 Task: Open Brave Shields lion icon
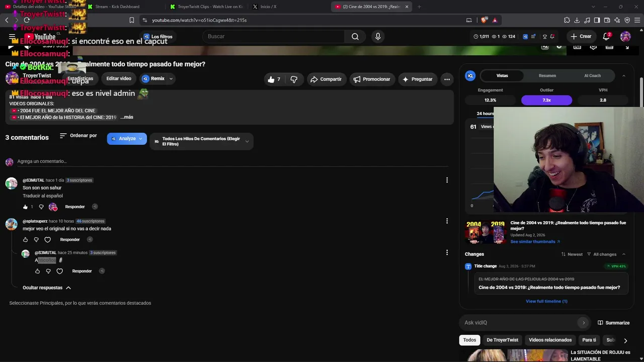[x=485, y=20]
